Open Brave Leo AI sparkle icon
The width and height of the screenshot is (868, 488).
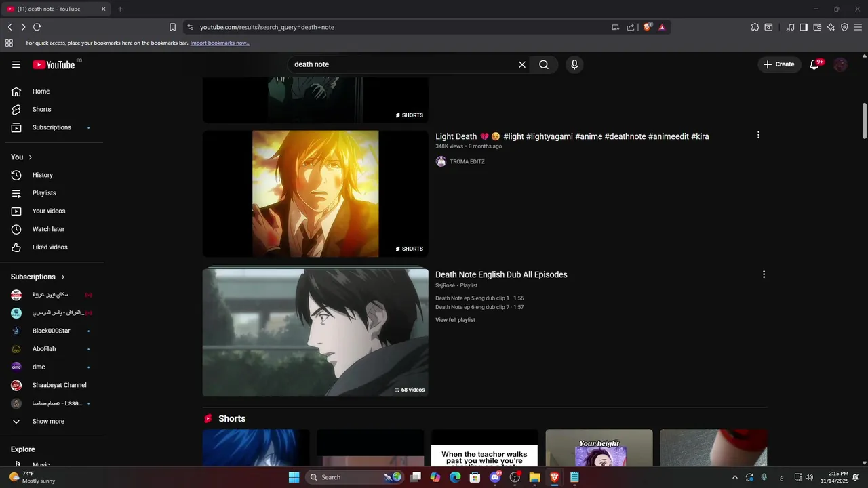point(831,27)
